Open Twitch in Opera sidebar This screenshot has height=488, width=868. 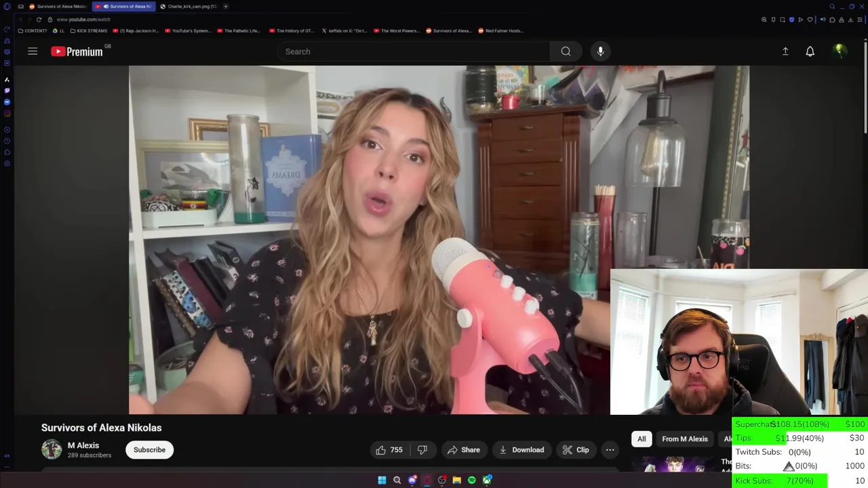click(7, 91)
